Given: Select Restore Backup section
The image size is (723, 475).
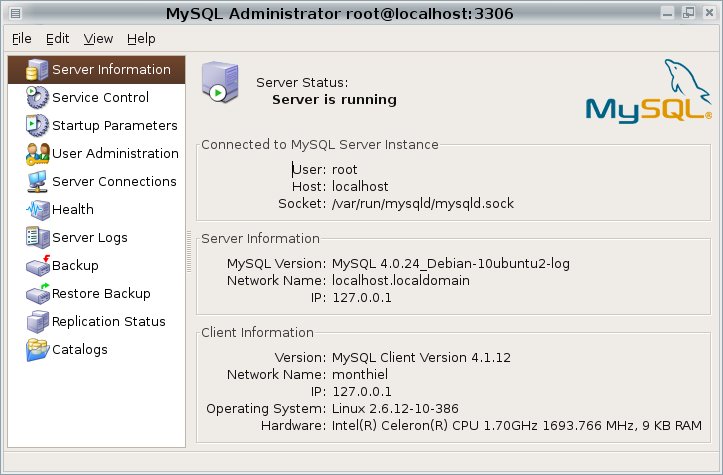Looking at the screenshot, I should 101,293.
